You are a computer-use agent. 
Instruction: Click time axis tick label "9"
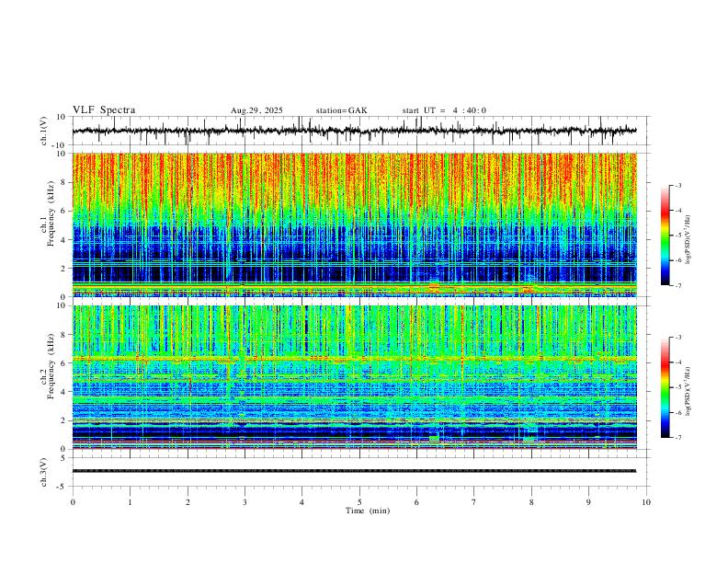[x=588, y=502]
